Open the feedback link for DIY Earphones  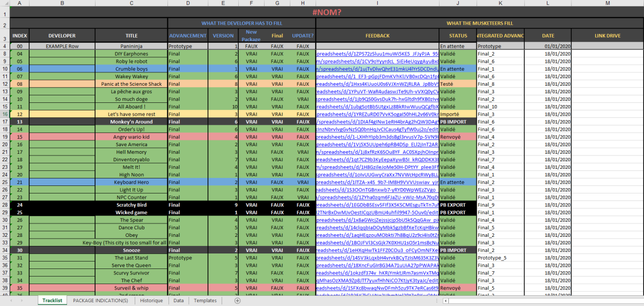(377, 54)
